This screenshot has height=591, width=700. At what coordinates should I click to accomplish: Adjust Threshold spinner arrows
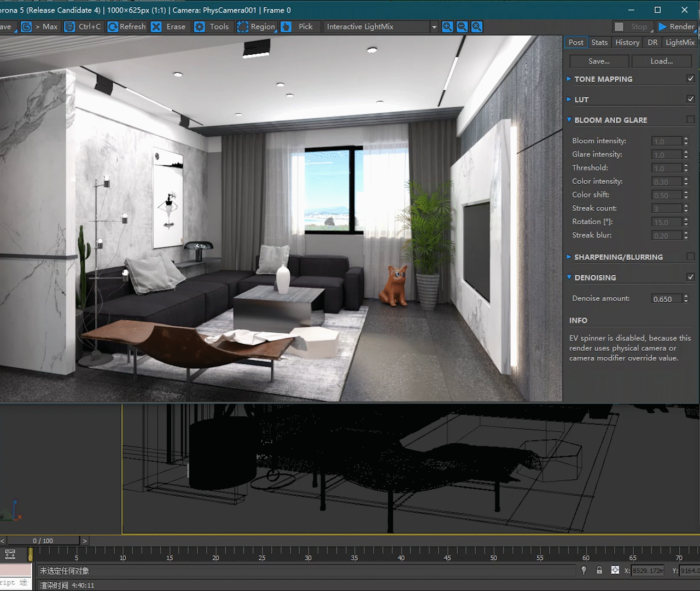coord(686,168)
